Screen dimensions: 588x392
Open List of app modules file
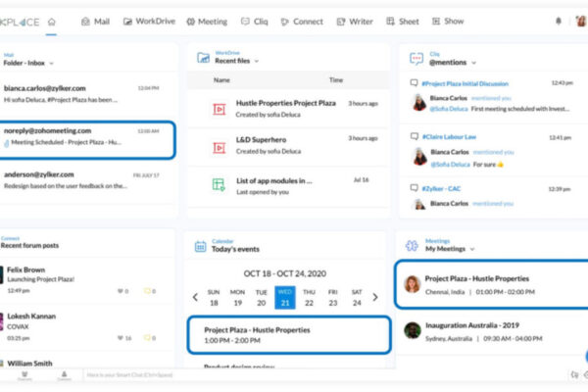pyautogui.click(x=288, y=186)
